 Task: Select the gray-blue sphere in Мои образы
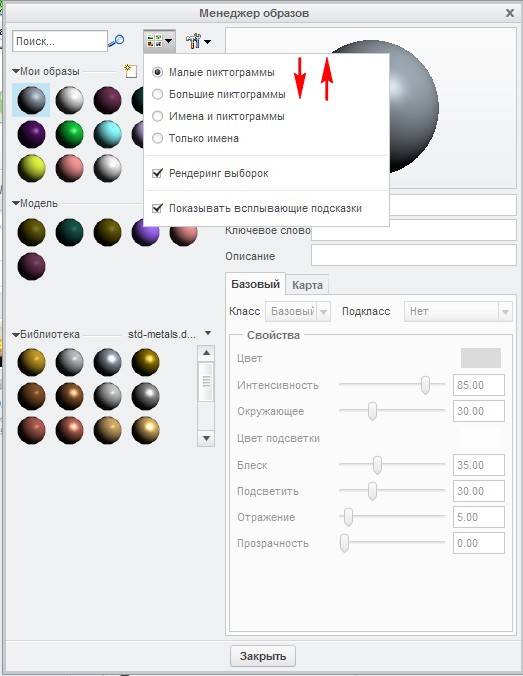(x=31, y=100)
